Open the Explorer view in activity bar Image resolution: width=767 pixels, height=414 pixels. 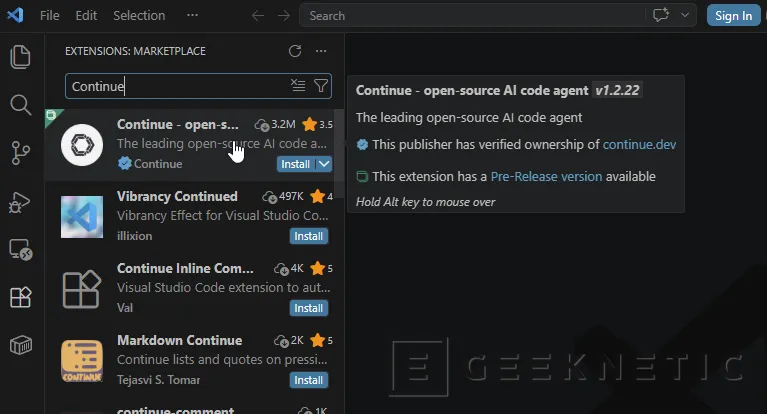21,57
